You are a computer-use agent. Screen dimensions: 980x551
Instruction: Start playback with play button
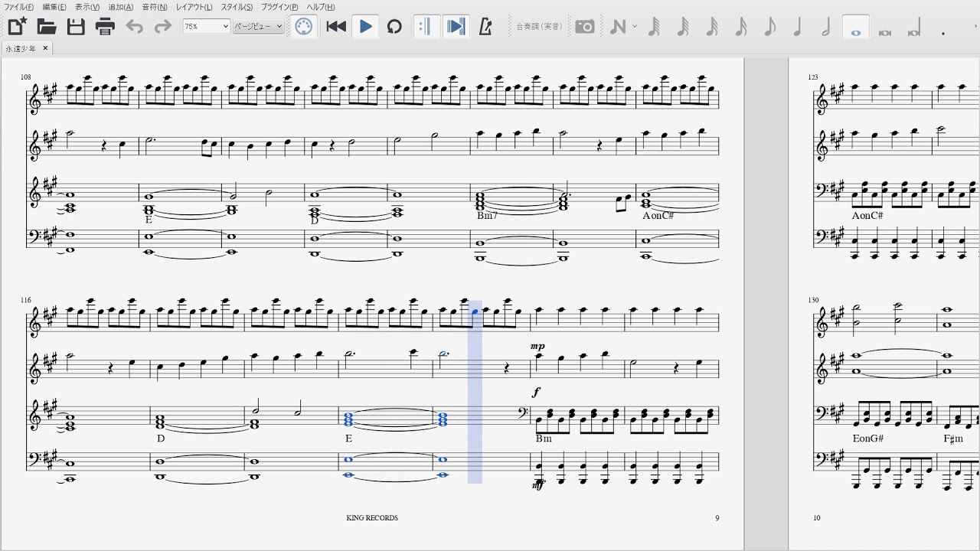(x=365, y=27)
